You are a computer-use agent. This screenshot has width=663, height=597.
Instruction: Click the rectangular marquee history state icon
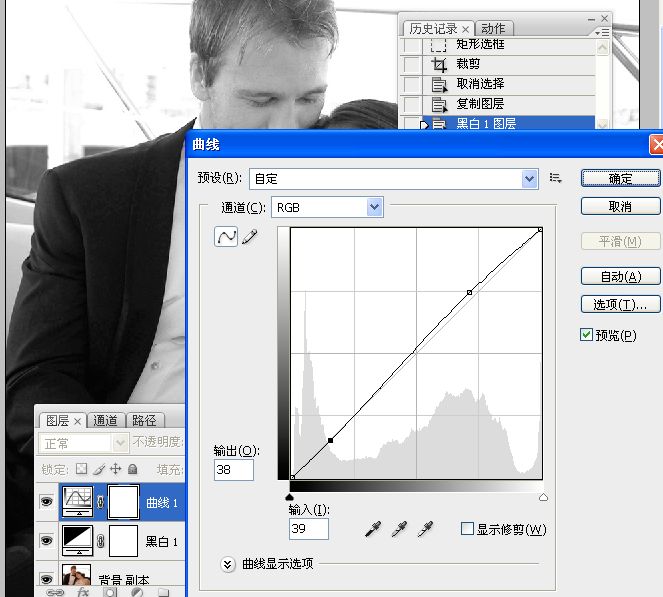click(438, 44)
